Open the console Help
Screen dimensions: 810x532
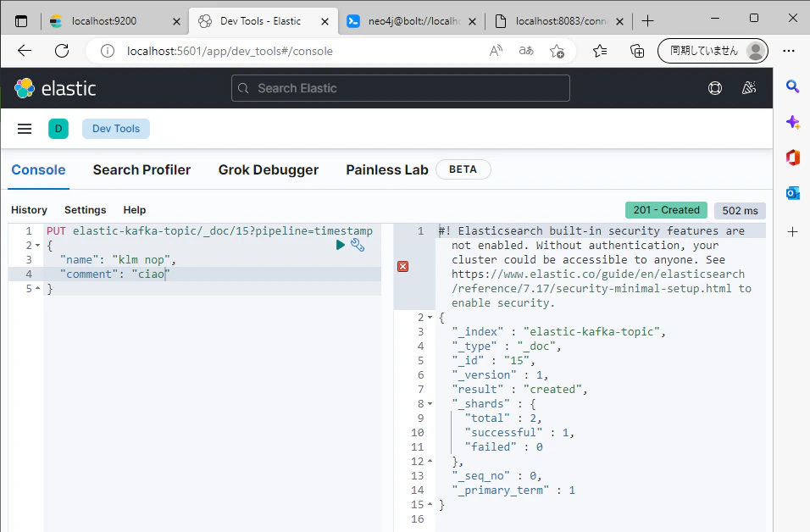click(x=135, y=210)
